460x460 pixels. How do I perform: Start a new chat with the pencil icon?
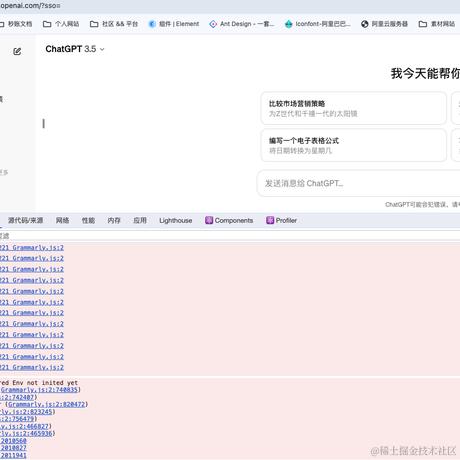click(17, 51)
